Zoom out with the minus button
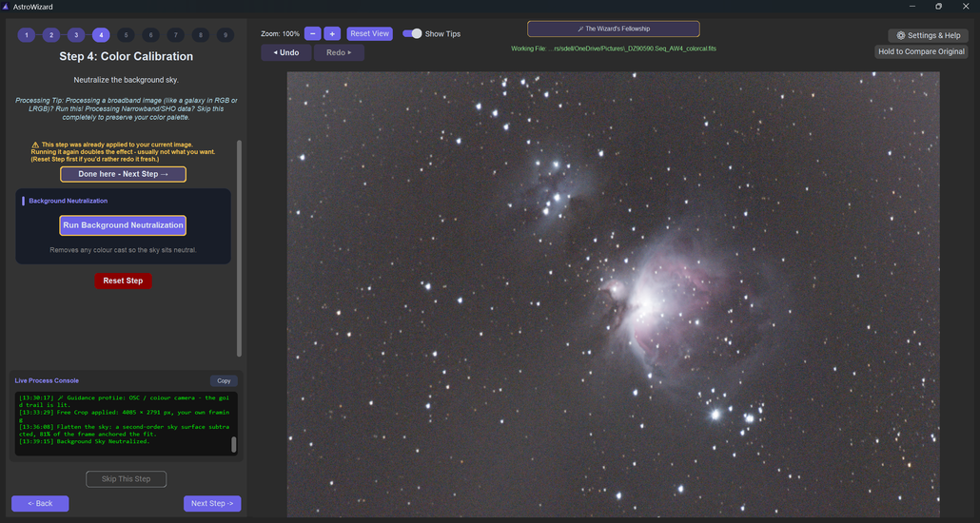 click(312, 33)
